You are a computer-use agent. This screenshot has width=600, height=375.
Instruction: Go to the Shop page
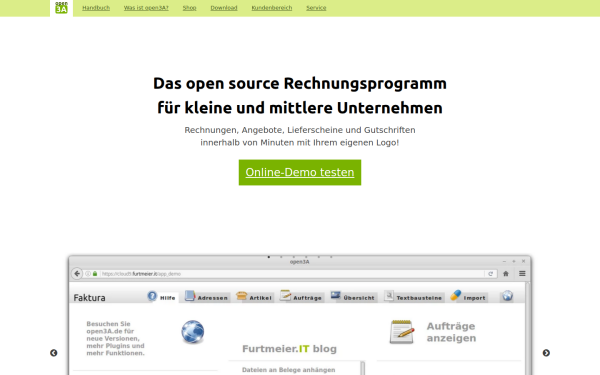pyautogui.click(x=189, y=8)
